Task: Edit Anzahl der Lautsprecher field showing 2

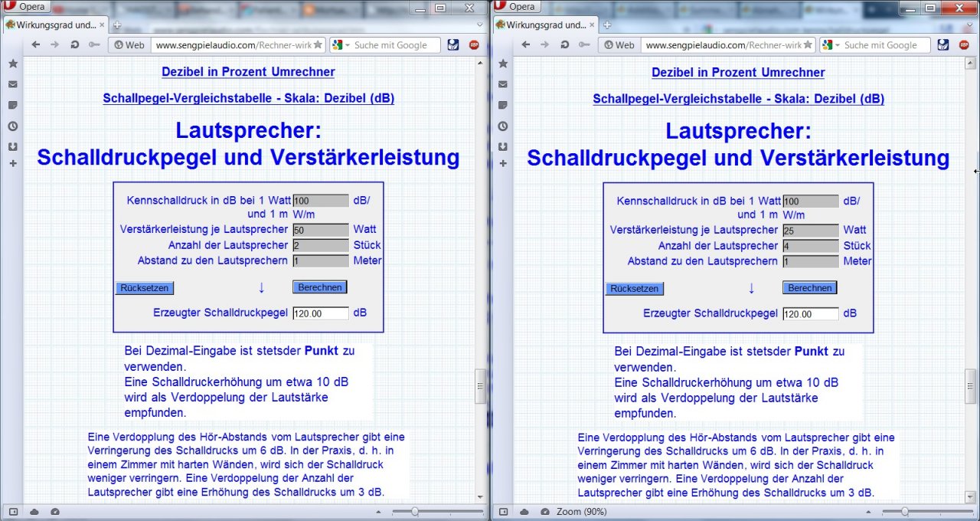Action: click(320, 246)
